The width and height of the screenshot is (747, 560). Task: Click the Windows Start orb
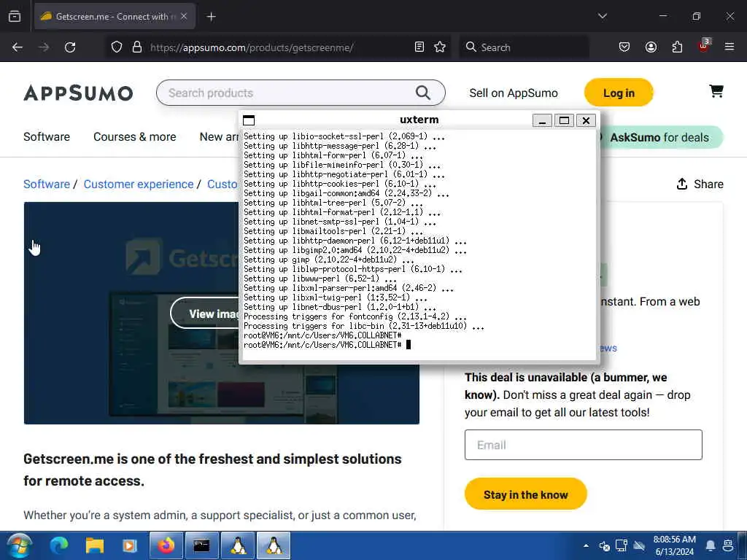pyautogui.click(x=19, y=545)
